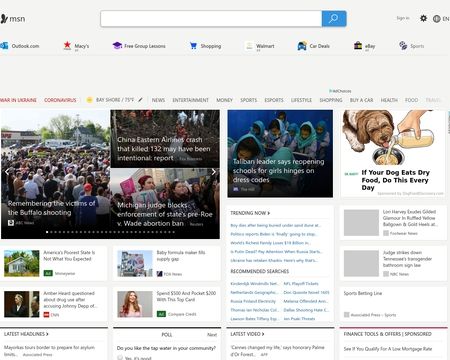Click the Walmart shortcut icon
Image resolution: width=450 pixels, height=360 pixels.
point(249,46)
